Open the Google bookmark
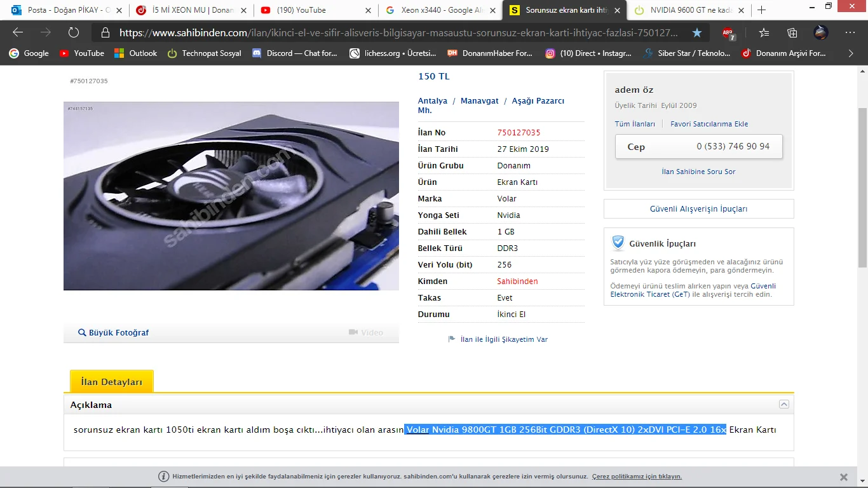The image size is (868, 488). [x=29, y=53]
